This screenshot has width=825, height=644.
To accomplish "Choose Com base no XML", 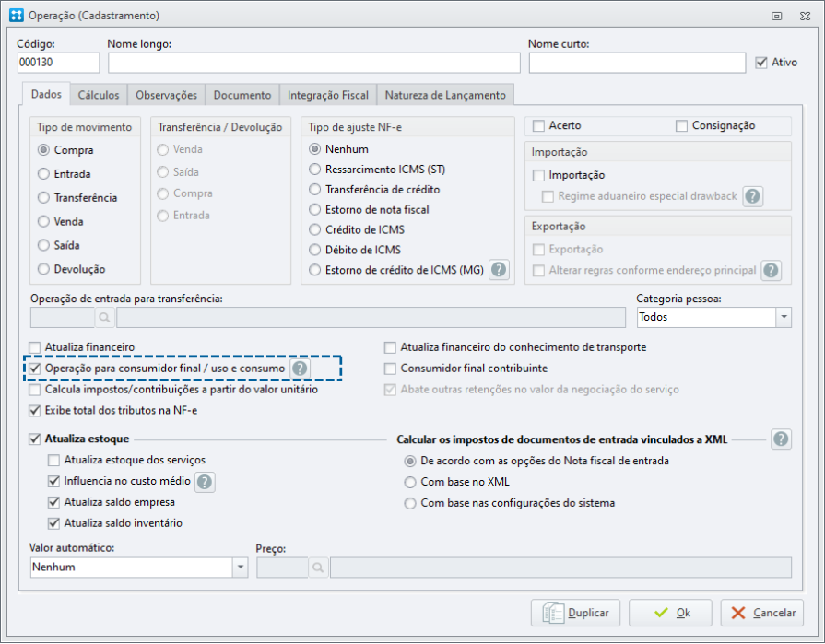I will 410,482.
